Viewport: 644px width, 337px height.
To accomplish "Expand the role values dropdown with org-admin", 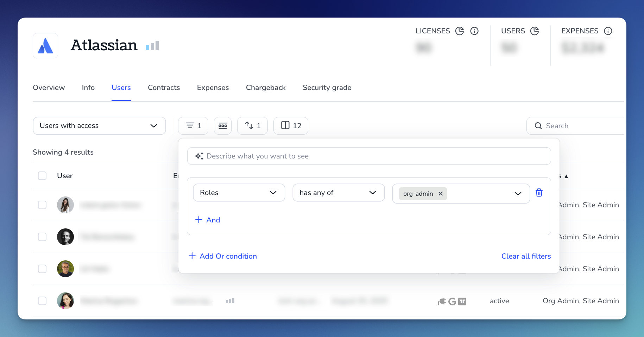I will pos(461,194).
